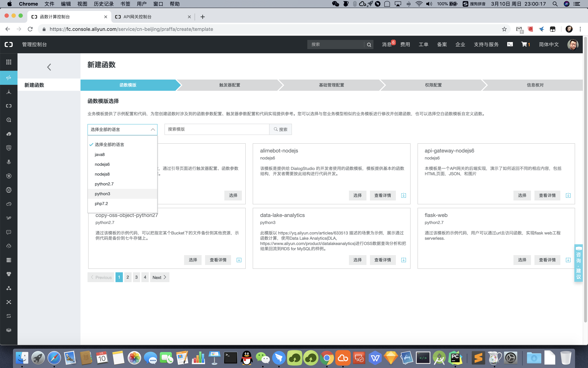Click the user avatar in console header
Viewport: 588px width, 368px height.
573,45
